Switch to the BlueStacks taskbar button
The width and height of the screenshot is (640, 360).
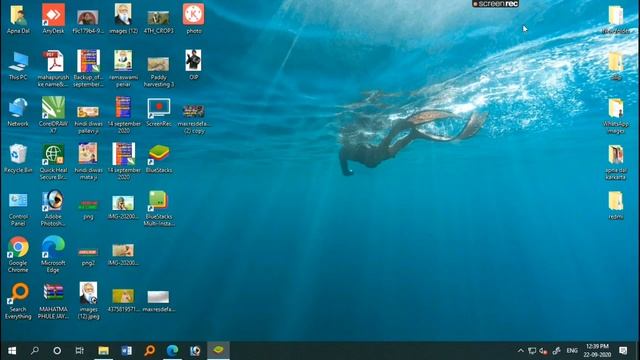218,351
